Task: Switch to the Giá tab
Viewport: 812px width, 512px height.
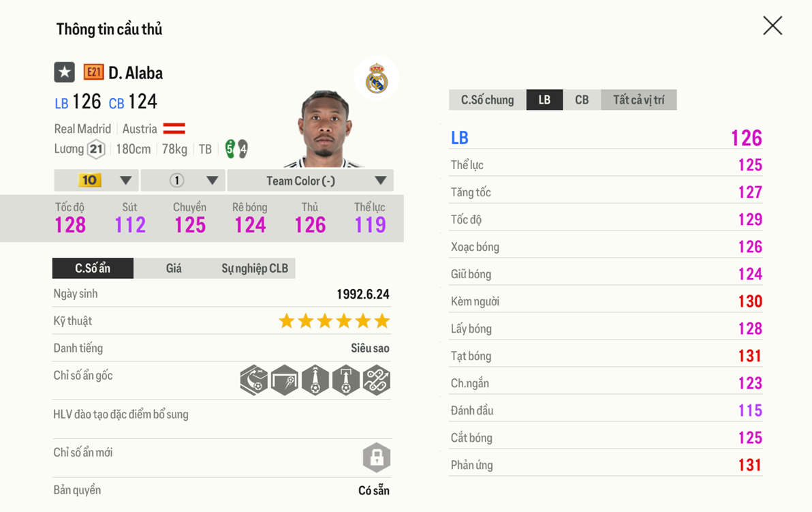Action: [174, 269]
